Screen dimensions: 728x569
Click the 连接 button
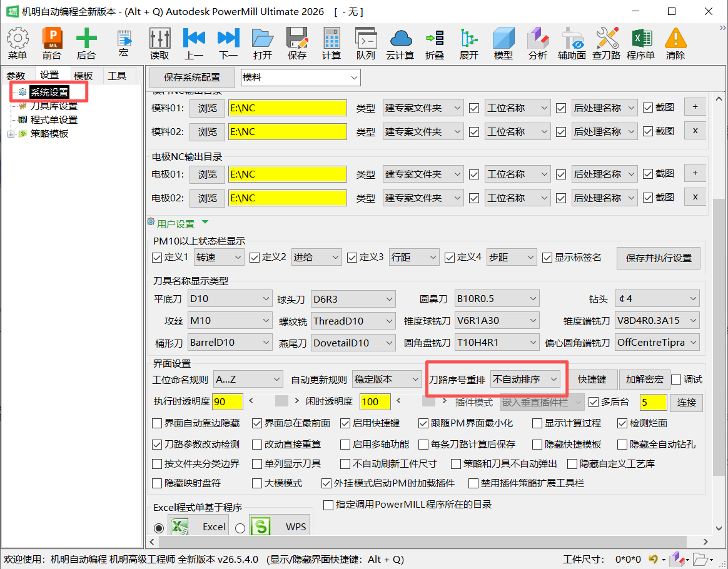click(686, 403)
